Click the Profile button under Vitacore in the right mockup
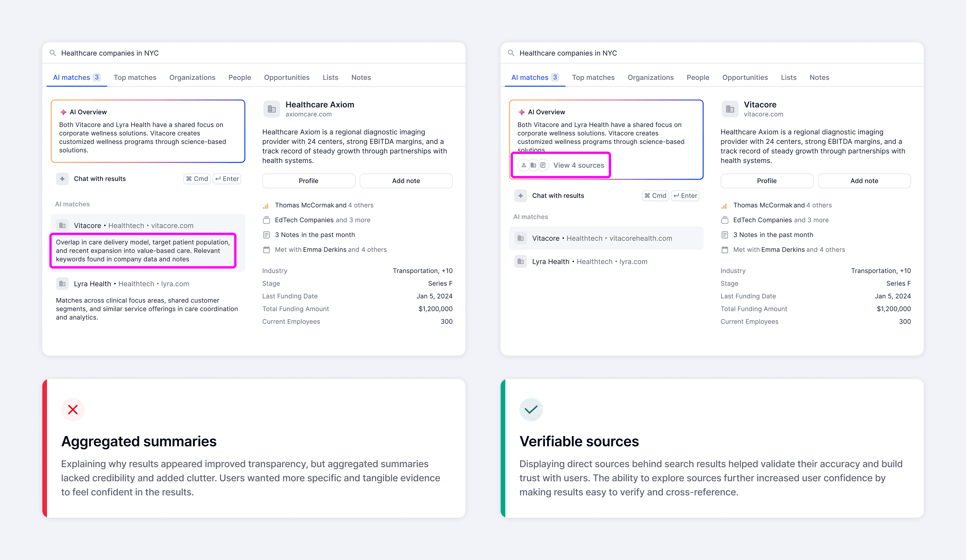The image size is (966, 560). point(767,181)
